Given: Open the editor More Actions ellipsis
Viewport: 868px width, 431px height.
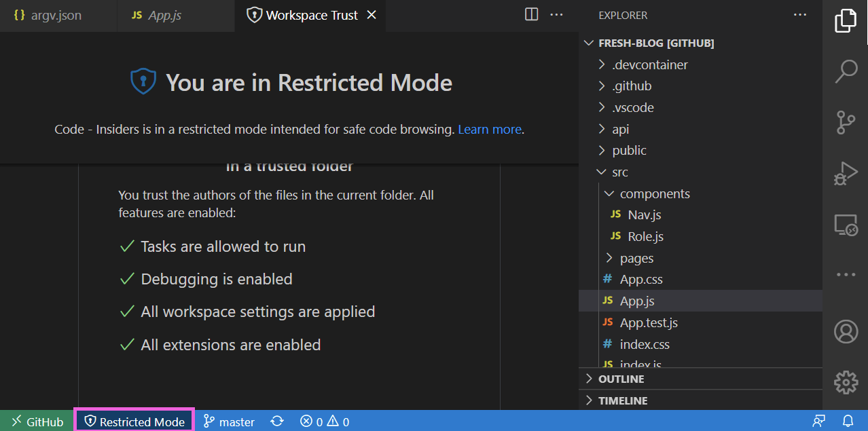Looking at the screenshot, I should click(556, 14).
